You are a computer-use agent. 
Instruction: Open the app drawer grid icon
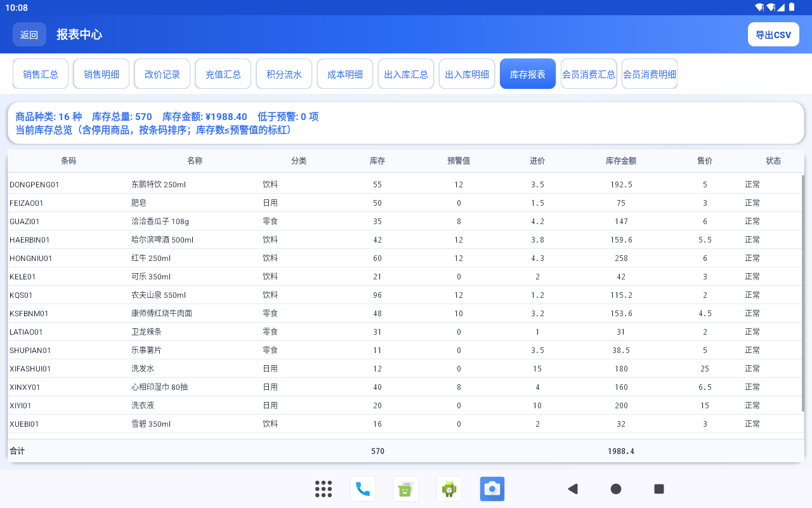pos(324,489)
